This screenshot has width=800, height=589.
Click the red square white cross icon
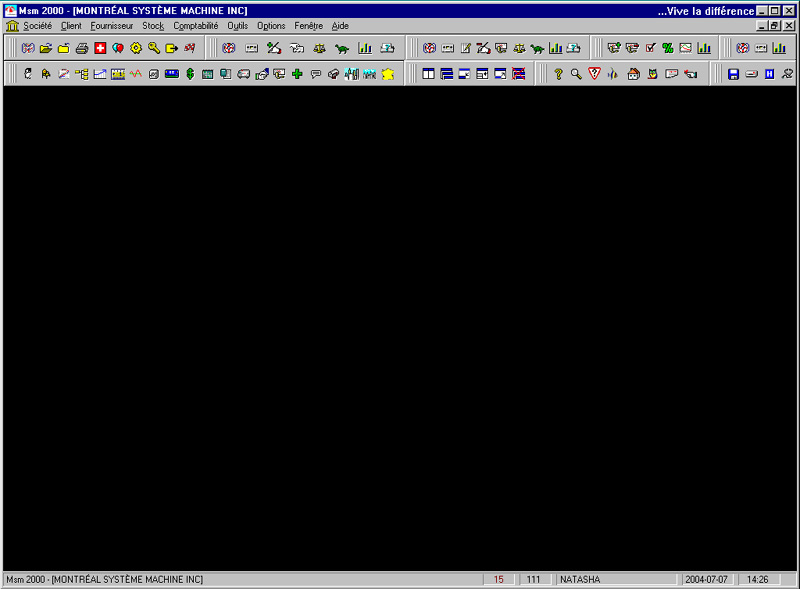[x=100, y=48]
